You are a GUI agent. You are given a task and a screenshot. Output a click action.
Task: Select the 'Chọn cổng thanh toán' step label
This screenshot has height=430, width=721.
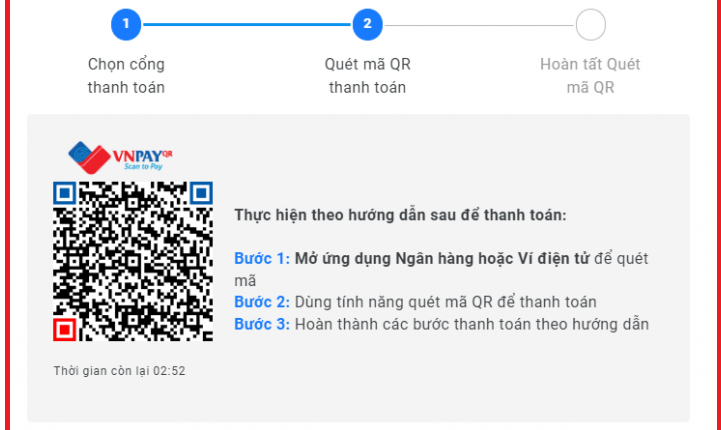(x=126, y=76)
